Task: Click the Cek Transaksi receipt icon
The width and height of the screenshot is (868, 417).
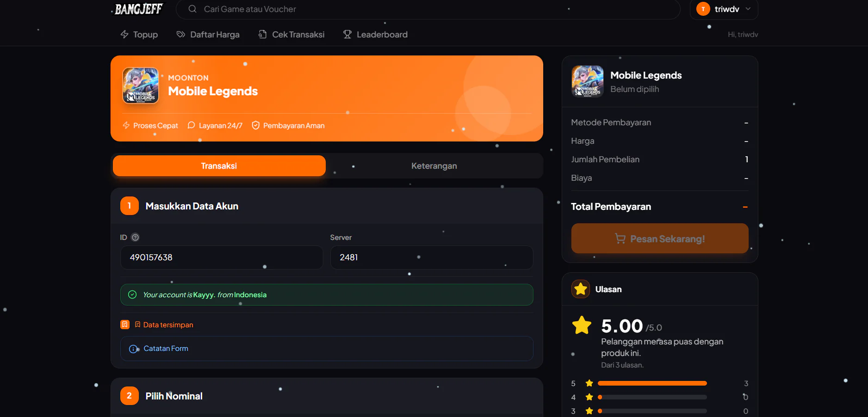Action: pos(262,34)
